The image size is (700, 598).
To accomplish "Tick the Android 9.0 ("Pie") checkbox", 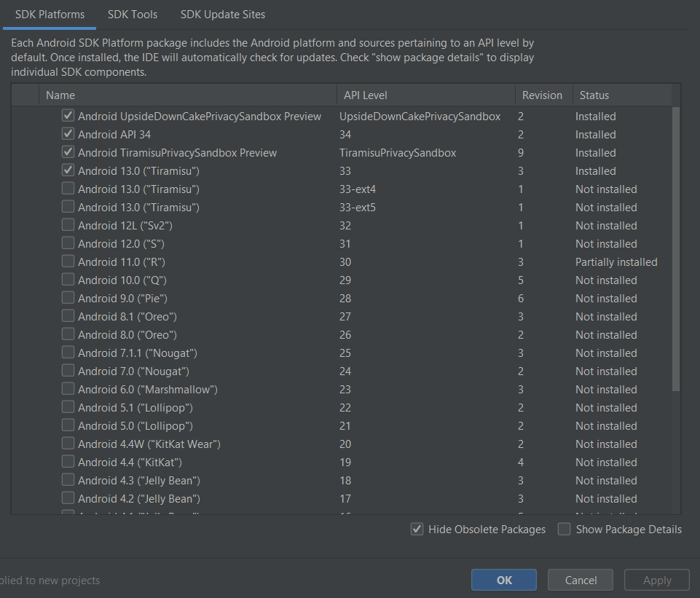I will (68, 298).
